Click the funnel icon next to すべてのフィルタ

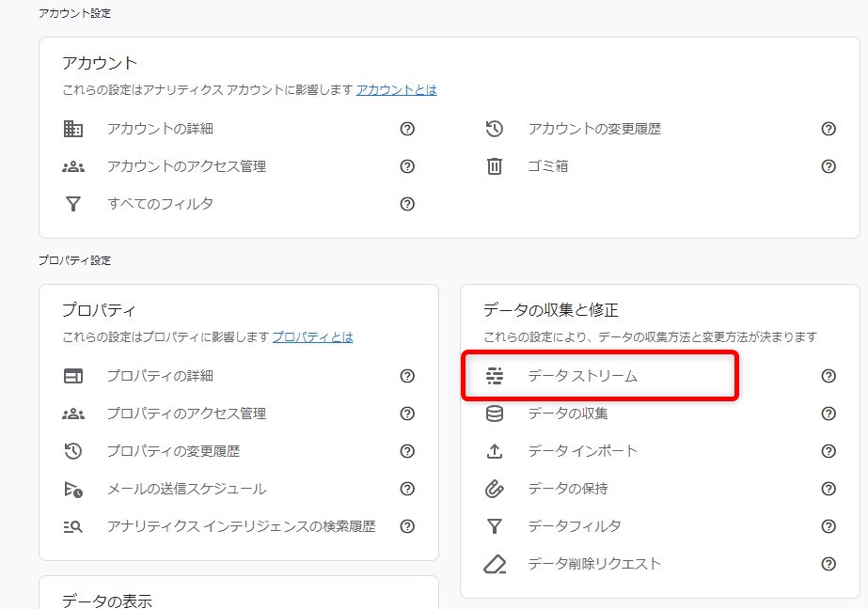[x=73, y=204]
